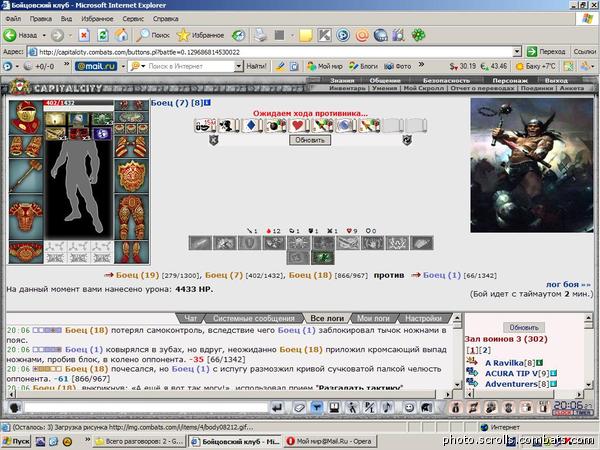Open the лог боя link
This screenshot has height=450, width=600.
click(568, 284)
